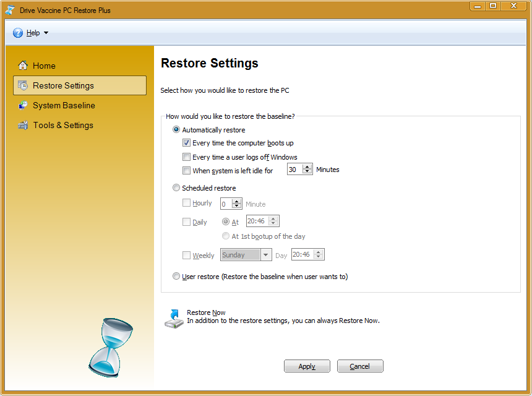Select At 1st bootup of the day
The width and height of the screenshot is (532, 396).
pos(226,236)
